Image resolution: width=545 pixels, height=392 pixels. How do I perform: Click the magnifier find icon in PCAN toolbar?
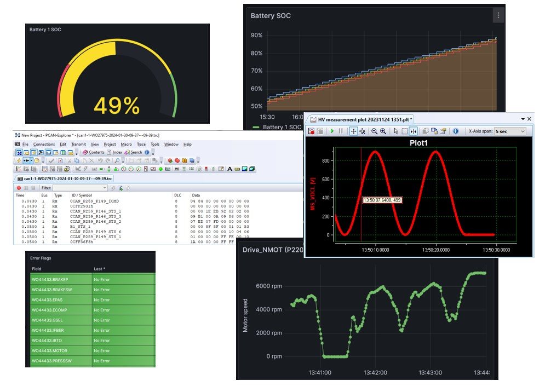(x=117, y=160)
